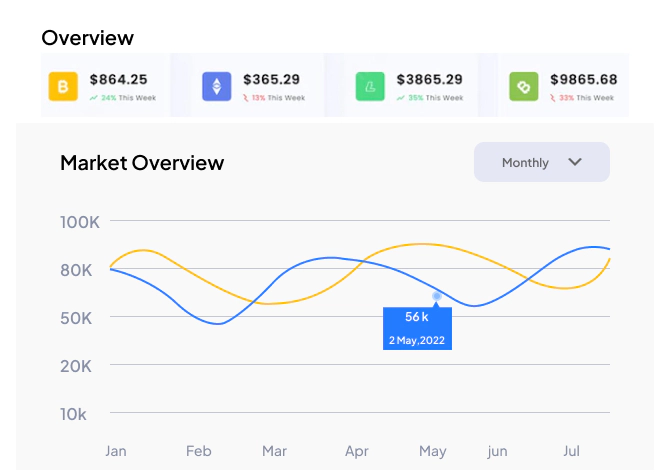Click the up-trend arrow next to 35%
Screen dimensions: 656x476
click(x=400, y=98)
